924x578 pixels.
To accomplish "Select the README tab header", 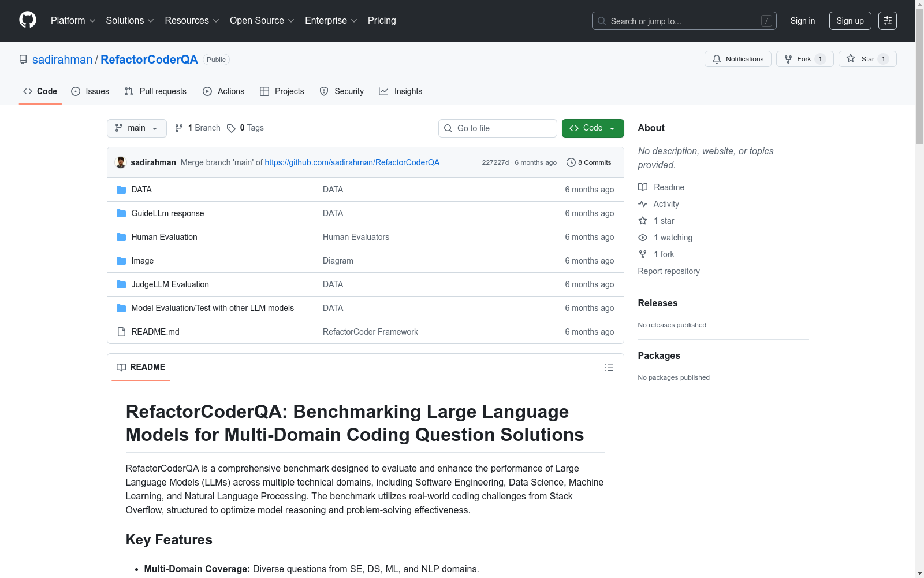I will click(x=141, y=368).
